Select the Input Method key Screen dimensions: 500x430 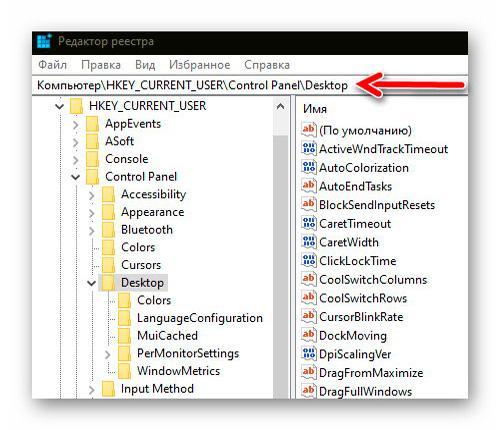click(157, 389)
